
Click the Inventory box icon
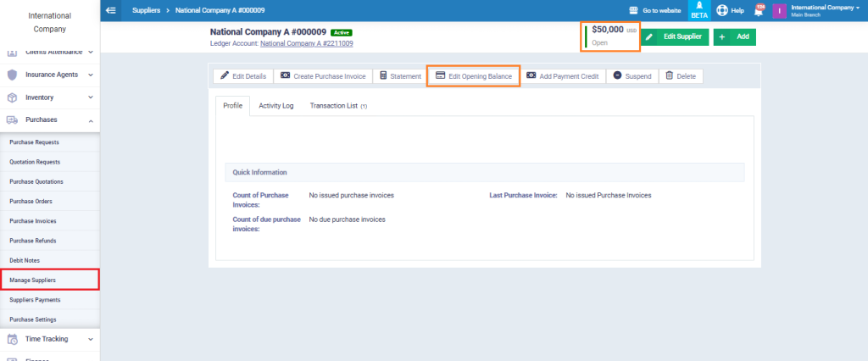coord(12,97)
